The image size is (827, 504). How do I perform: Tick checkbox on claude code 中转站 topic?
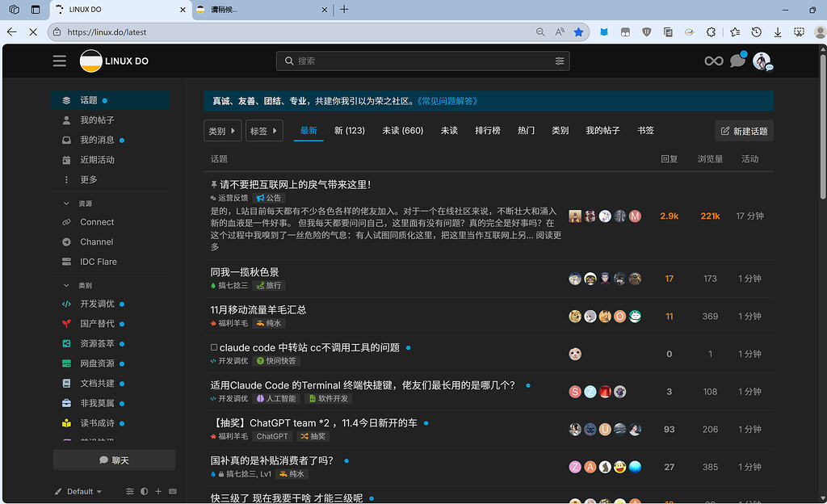click(213, 347)
